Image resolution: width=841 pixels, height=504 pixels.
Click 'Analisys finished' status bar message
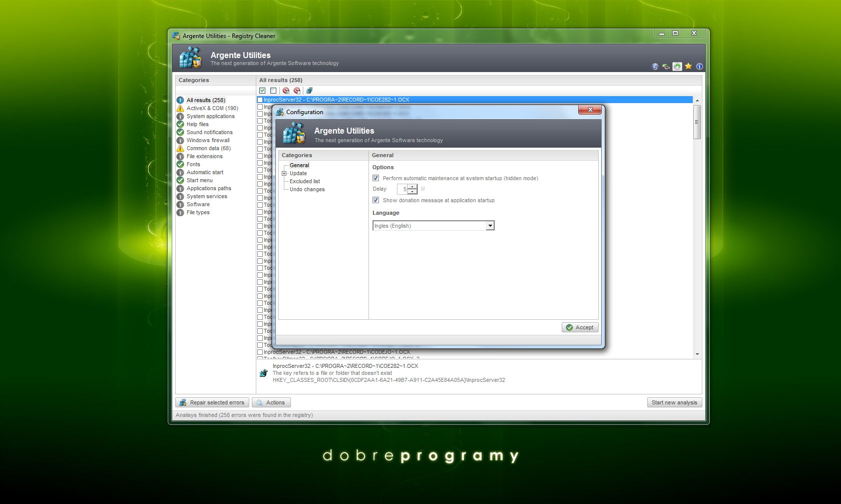coord(244,415)
